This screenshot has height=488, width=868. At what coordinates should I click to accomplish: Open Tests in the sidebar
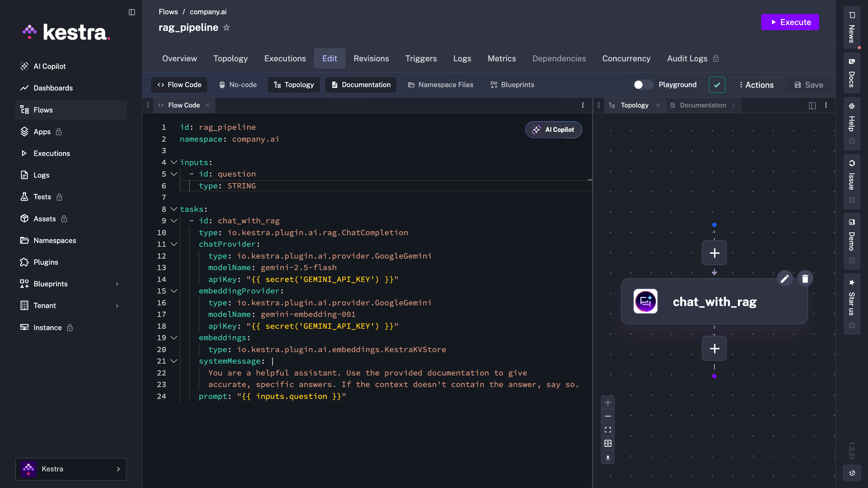pos(71,197)
